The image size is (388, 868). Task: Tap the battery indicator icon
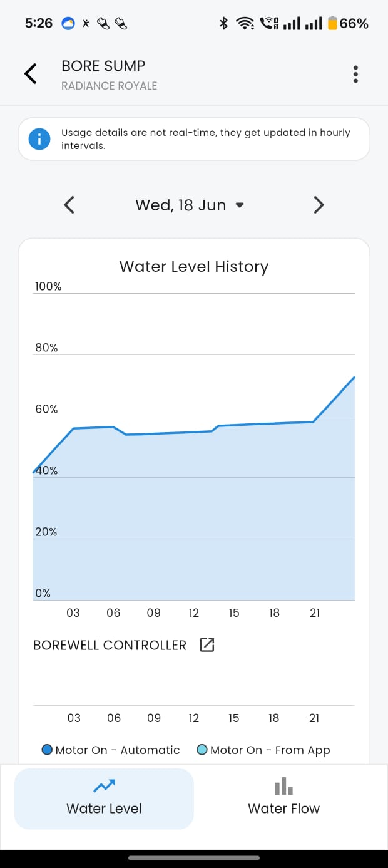pos(332,24)
